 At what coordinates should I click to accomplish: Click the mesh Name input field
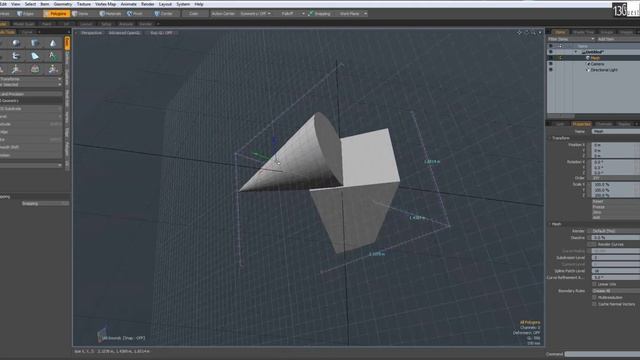point(616,131)
